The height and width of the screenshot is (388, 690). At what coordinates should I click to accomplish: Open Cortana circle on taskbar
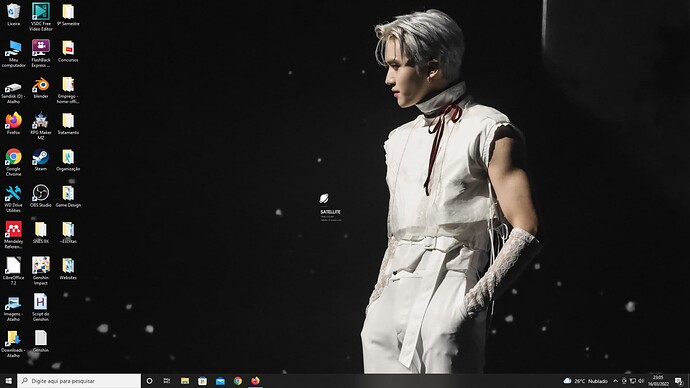(150, 381)
